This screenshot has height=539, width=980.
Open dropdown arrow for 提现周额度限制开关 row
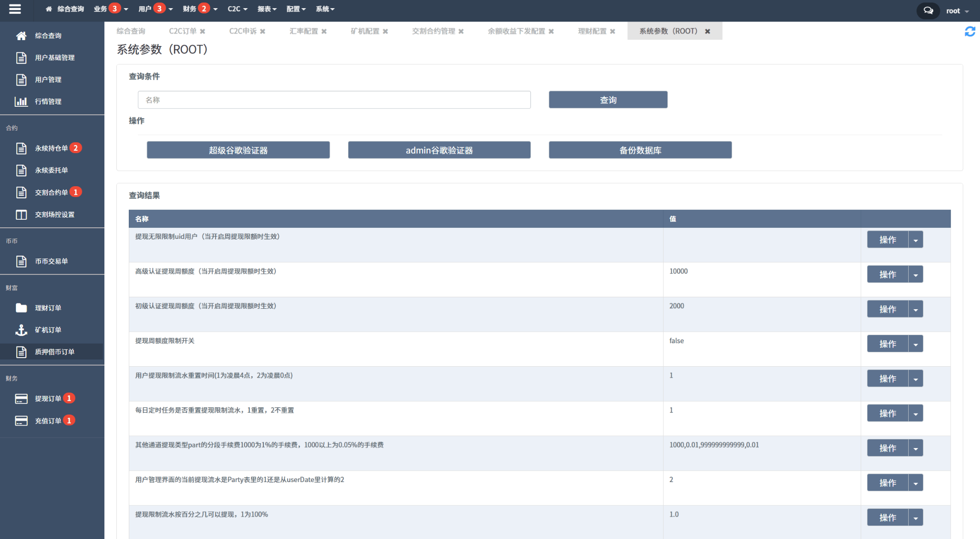pos(915,344)
